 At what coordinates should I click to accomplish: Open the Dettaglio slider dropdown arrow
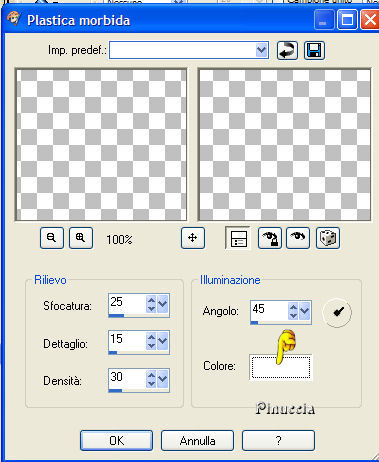pyautogui.click(x=163, y=341)
